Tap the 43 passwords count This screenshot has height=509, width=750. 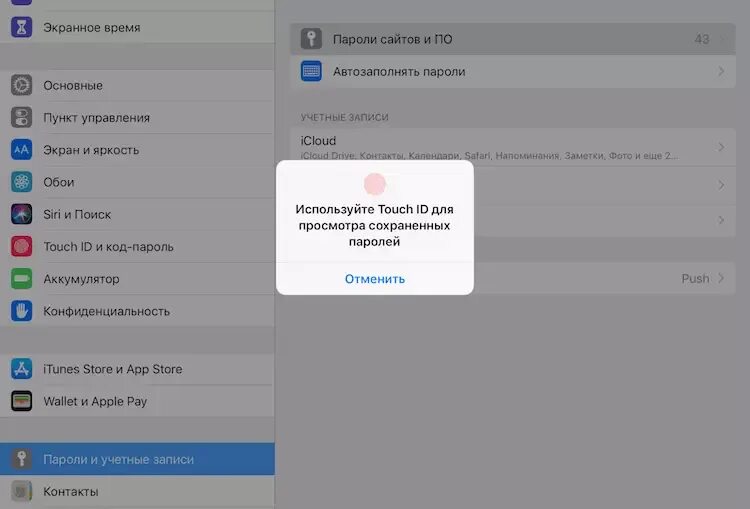pos(702,39)
